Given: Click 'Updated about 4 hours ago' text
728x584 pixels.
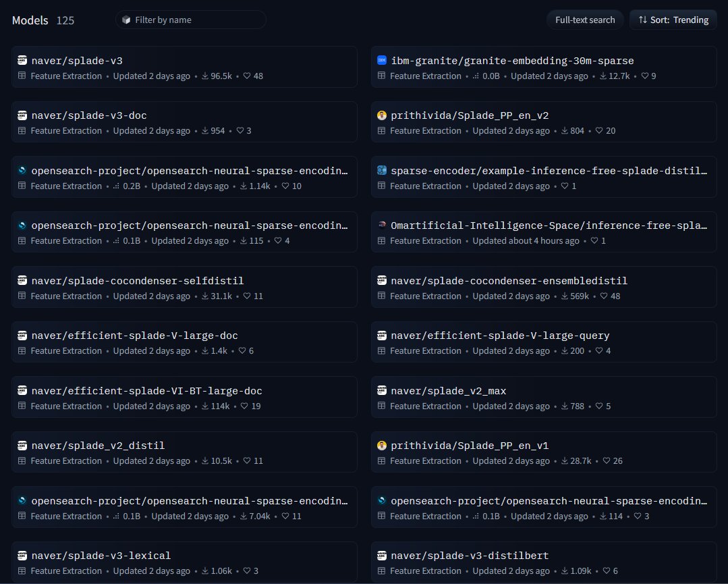Looking at the screenshot, I should pyautogui.click(x=526, y=240).
